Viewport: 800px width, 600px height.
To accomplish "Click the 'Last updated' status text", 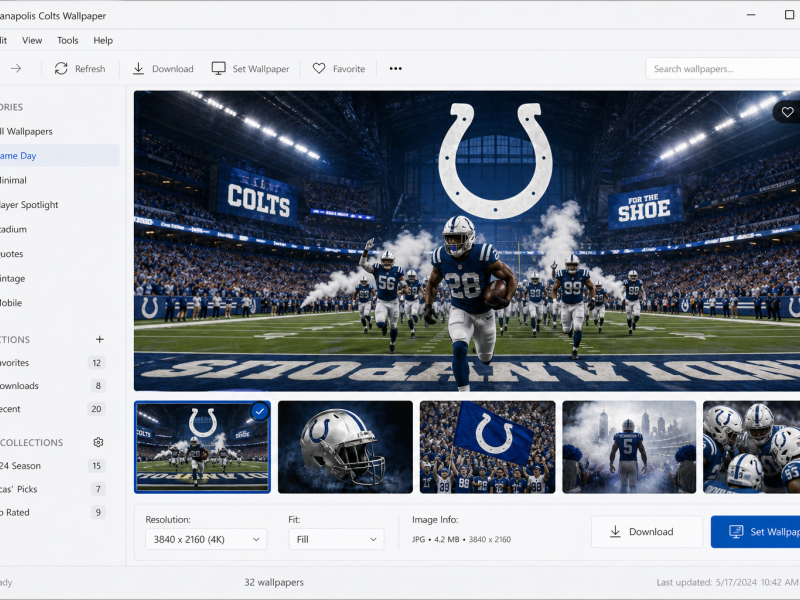I will [x=727, y=582].
